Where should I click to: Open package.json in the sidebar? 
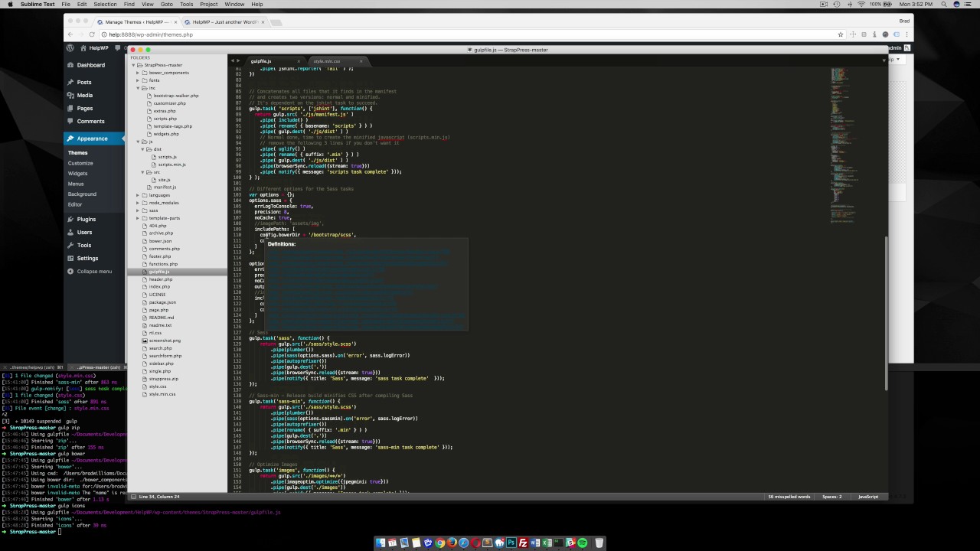coord(162,302)
